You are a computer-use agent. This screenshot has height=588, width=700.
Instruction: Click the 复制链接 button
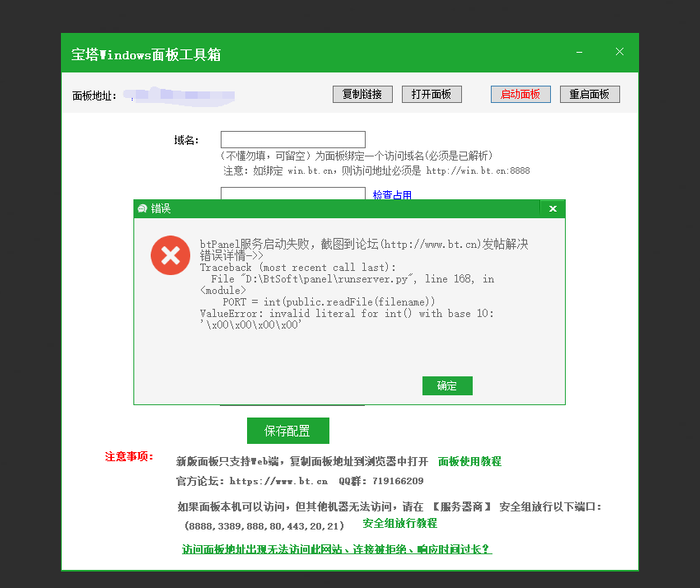pos(362,94)
